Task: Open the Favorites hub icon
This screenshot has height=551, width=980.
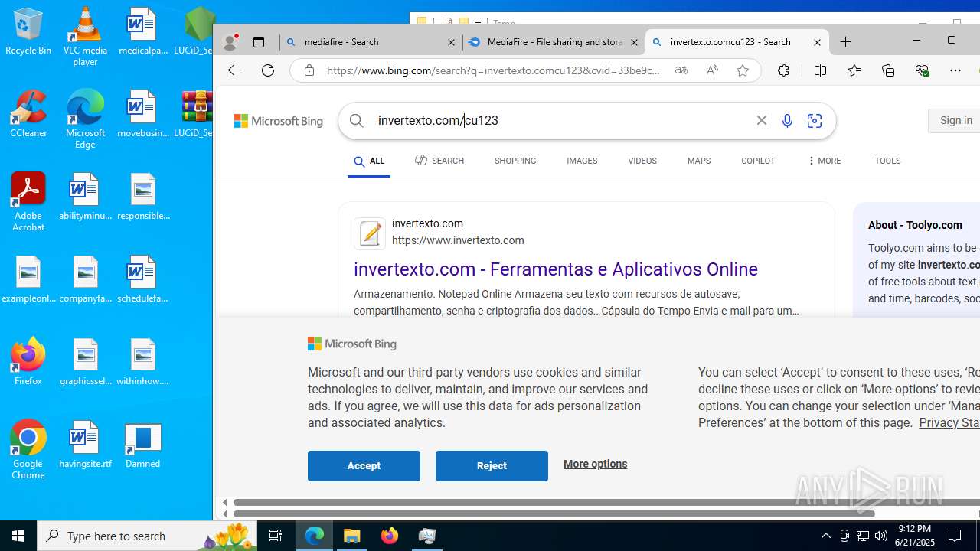Action: (x=854, y=70)
